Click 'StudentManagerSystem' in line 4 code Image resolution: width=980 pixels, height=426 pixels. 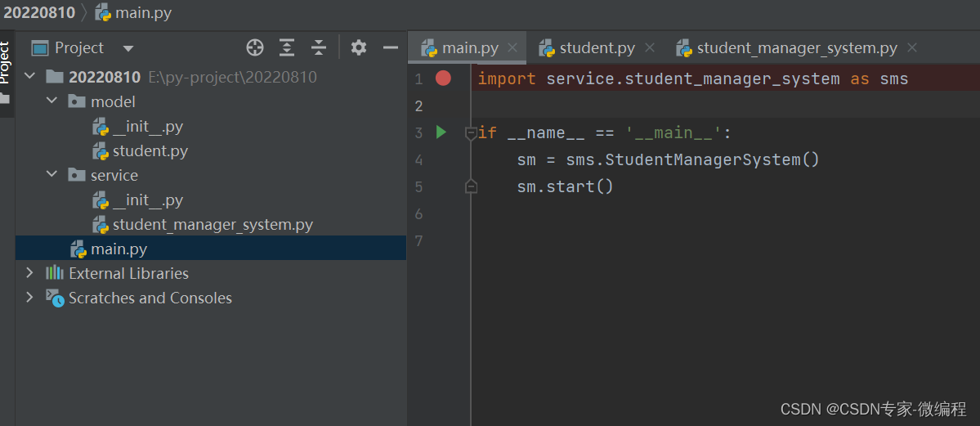coord(703,159)
